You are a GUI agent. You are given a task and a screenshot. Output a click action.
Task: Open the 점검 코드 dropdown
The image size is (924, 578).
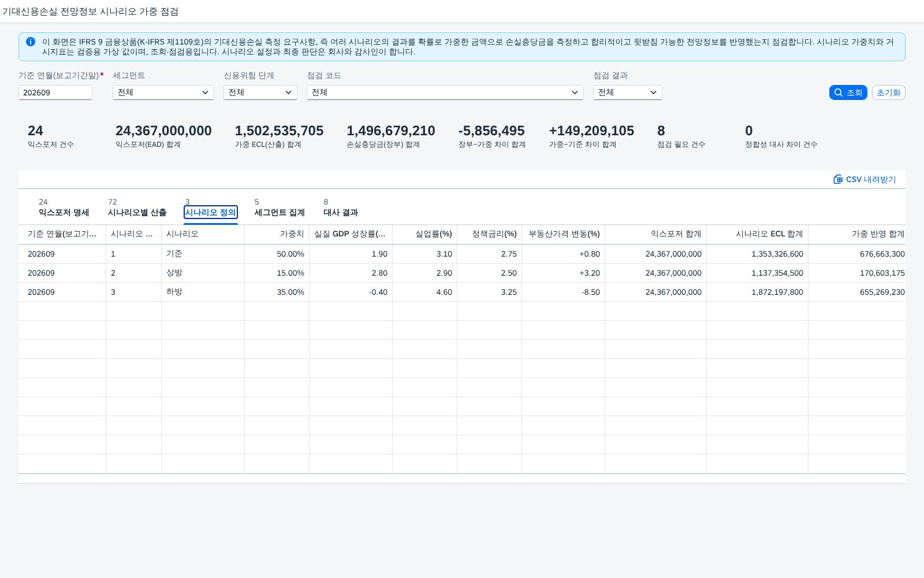pyautogui.click(x=444, y=92)
